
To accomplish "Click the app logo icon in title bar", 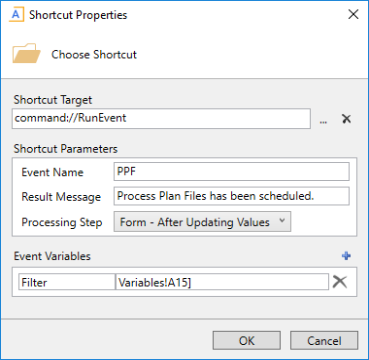I will coord(17,15).
